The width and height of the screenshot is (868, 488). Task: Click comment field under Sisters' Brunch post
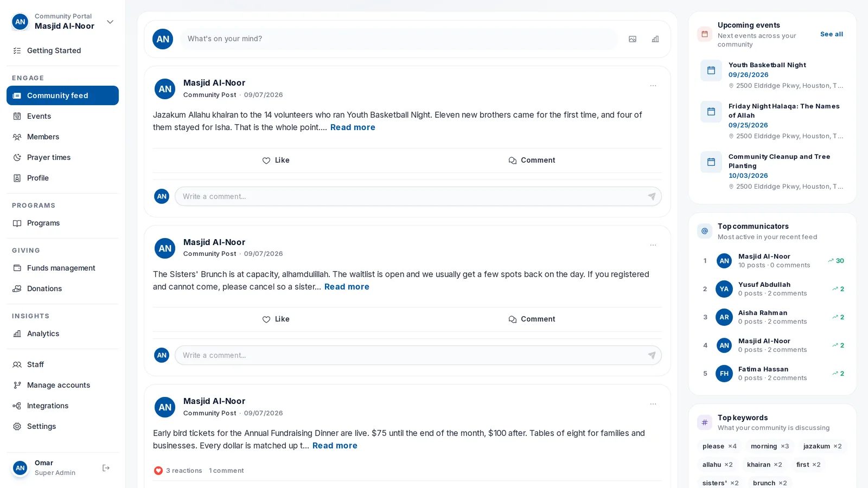pos(418,355)
